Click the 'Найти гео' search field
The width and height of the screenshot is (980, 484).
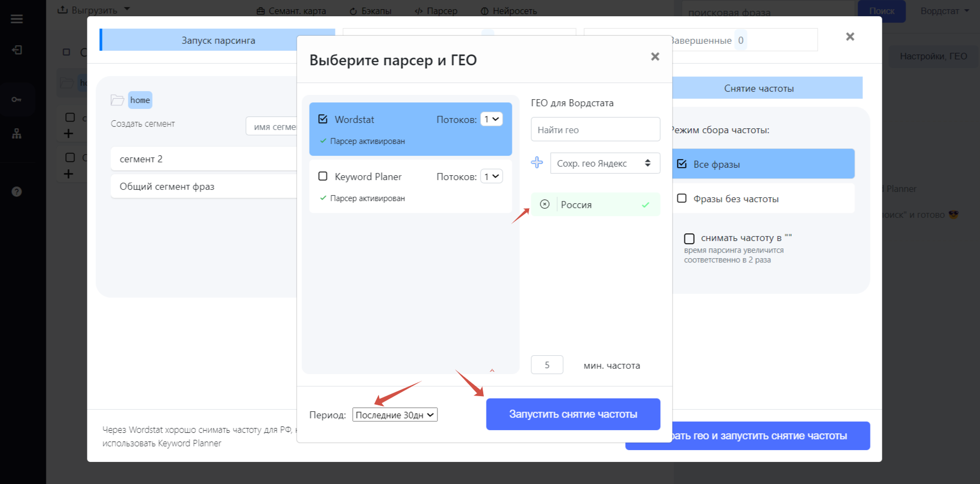[x=595, y=129]
